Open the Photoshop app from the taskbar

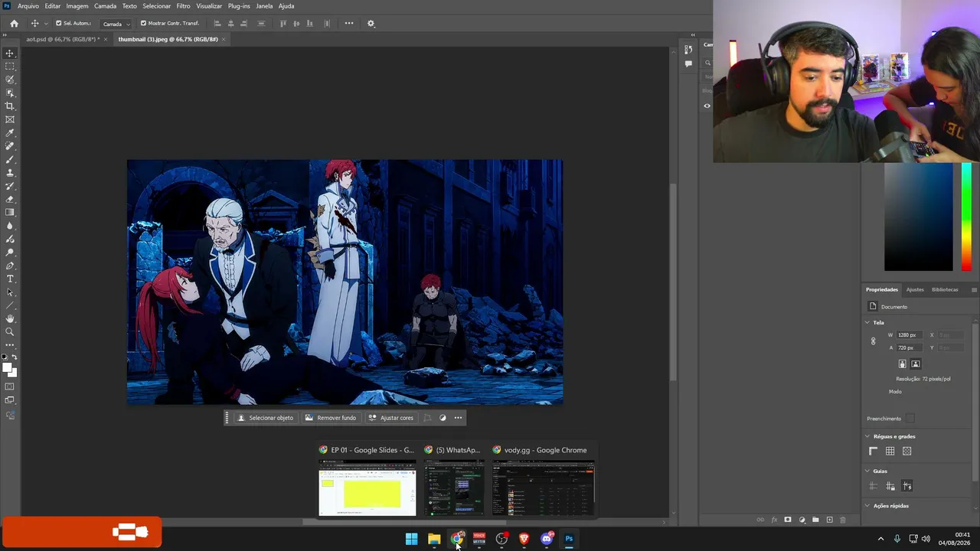[569, 539]
